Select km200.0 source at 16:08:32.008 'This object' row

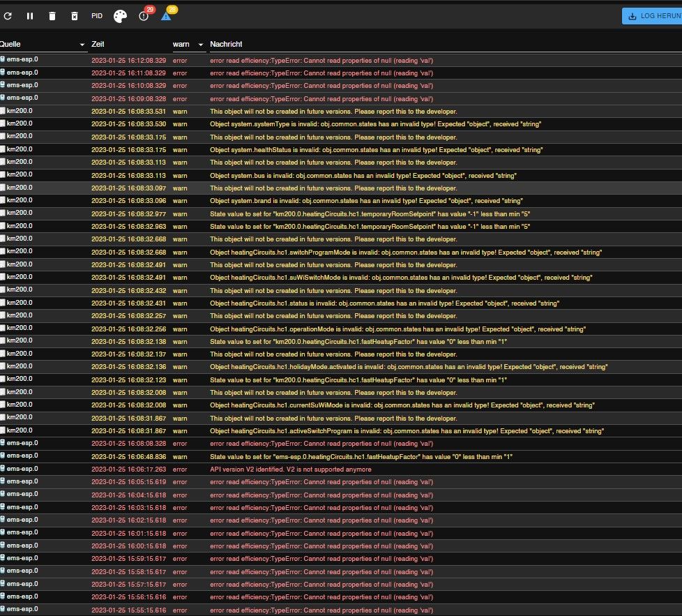click(x=19, y=392)
